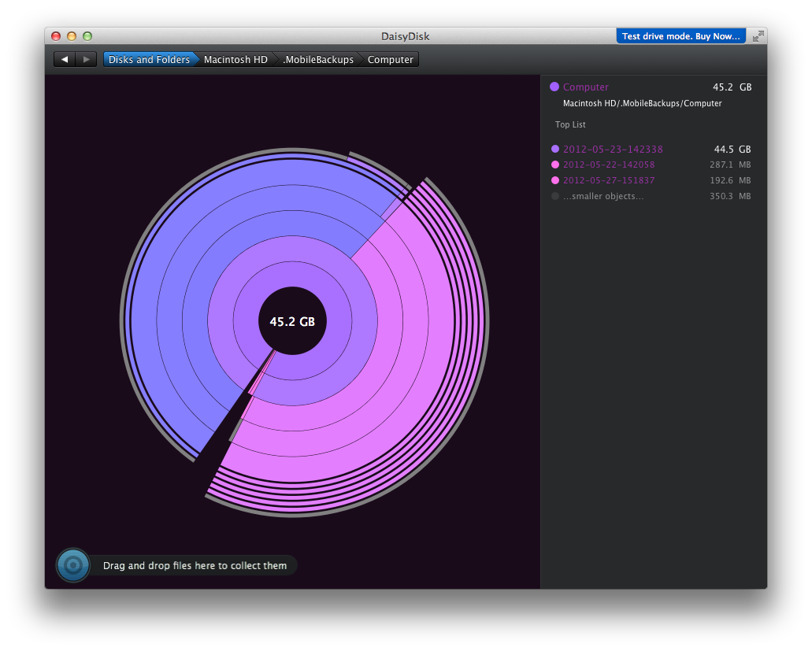812x651 pixels.
Task: Click the full screen arrows icon
Action: [x=758, y=36]
